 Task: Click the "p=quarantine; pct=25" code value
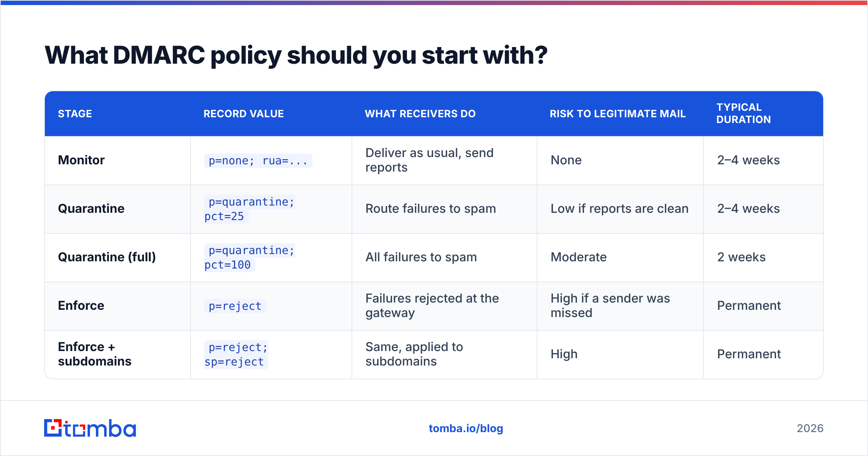(250, 209)
